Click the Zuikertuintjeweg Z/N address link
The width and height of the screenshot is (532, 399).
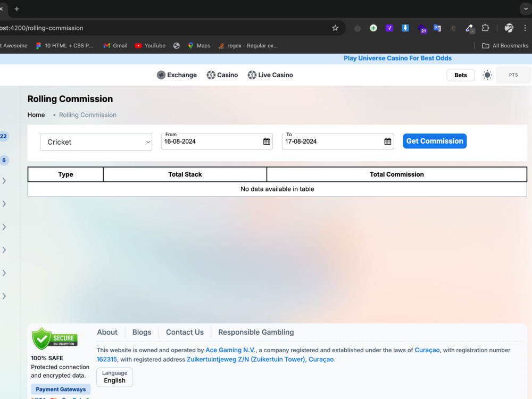[x=261, y=359]
